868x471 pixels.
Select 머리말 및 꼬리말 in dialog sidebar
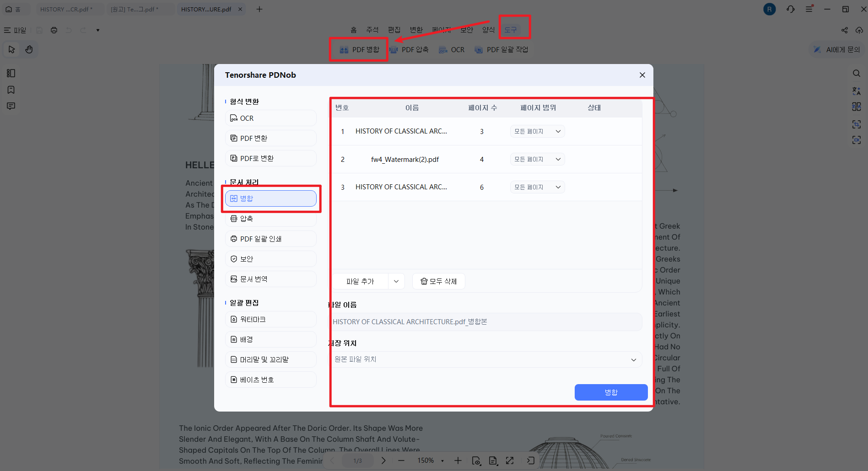(x=271, y=359)
